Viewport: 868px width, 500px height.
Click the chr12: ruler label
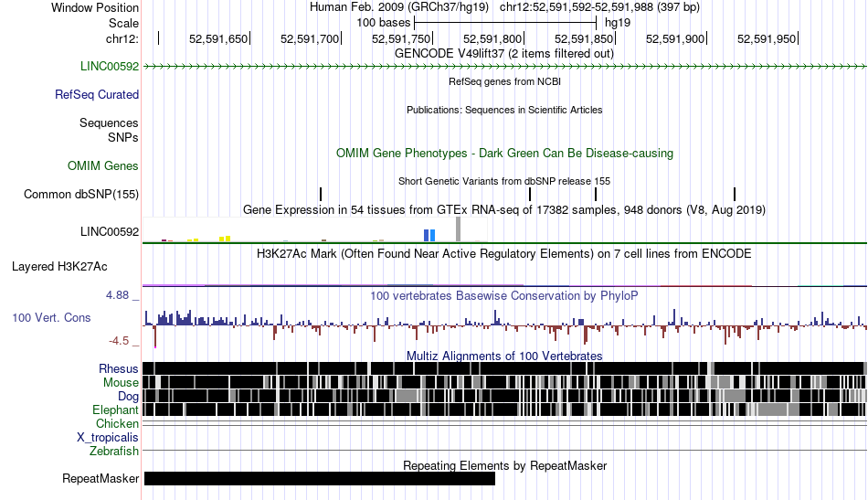122,38
